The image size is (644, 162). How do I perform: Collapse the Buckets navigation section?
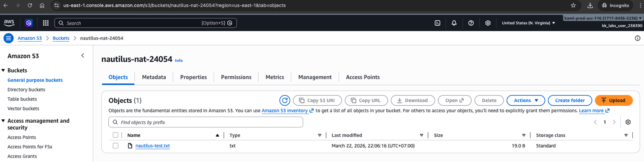coord(4,70)
